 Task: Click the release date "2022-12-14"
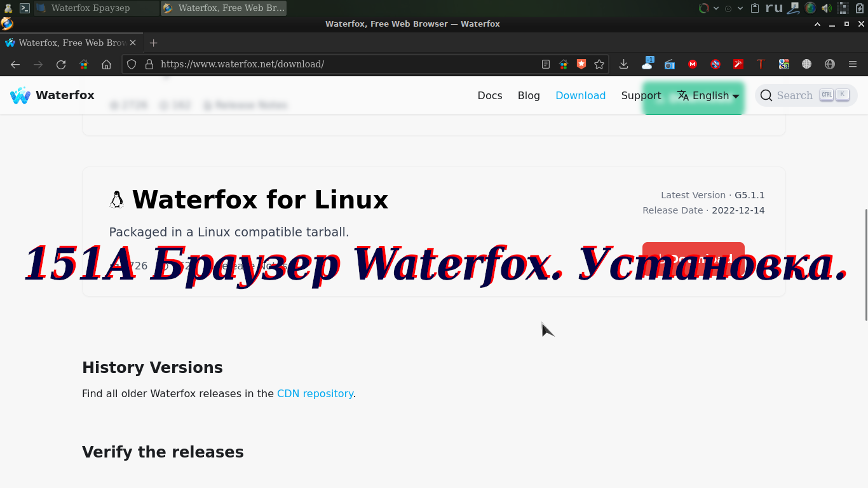point(738,210)
